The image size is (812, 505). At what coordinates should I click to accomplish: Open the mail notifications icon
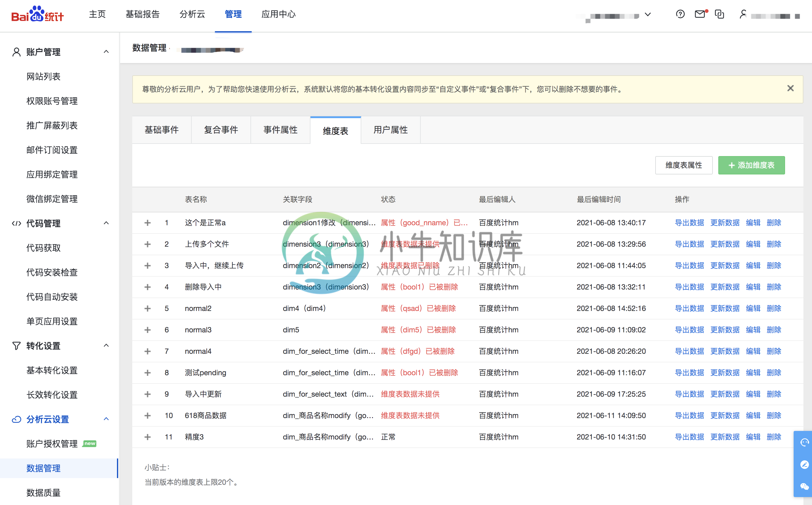tap(701, 14)
